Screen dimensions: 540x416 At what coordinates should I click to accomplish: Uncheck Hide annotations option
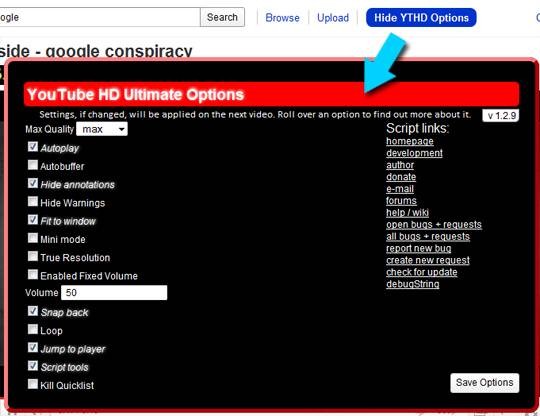[x=33, y=183]
